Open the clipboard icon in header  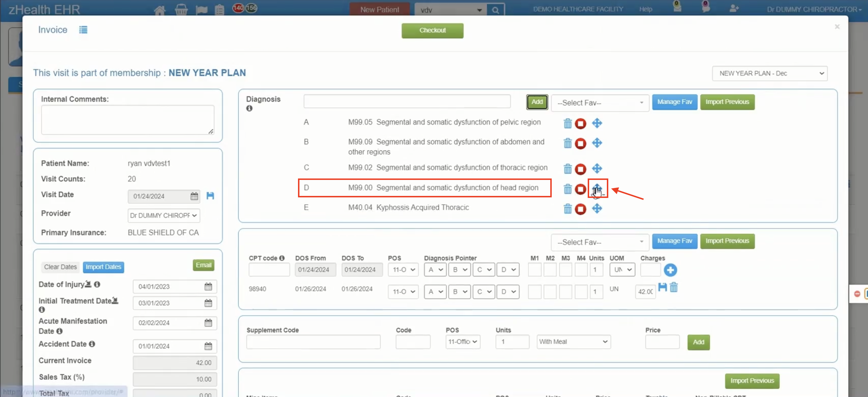[x=220, y=10]
